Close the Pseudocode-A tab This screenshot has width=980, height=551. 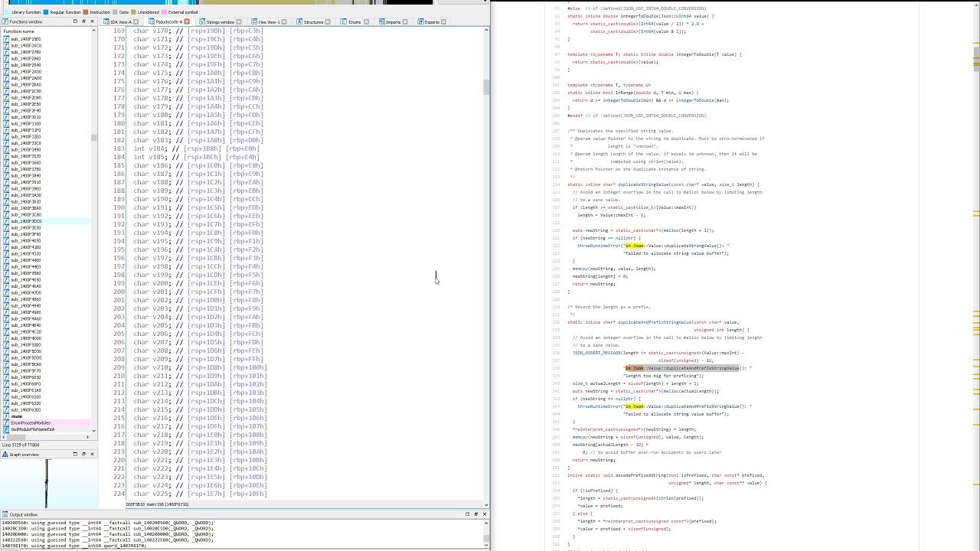[187, 22]
